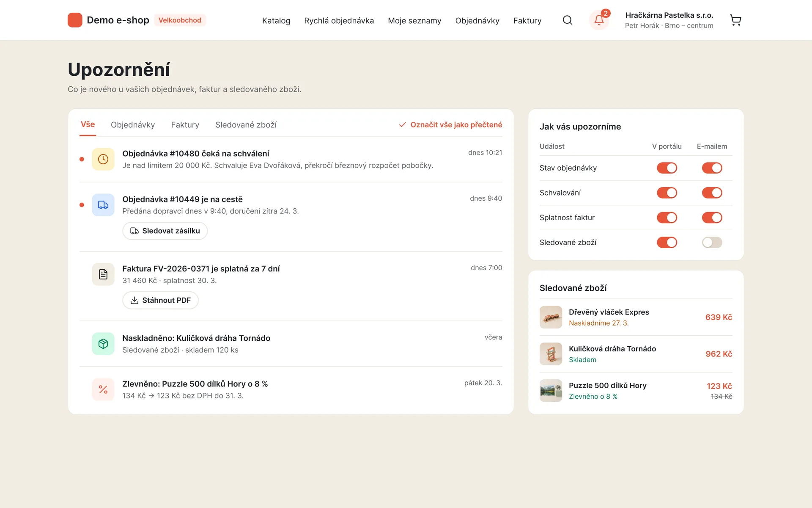812x508 pixels.
Task: Click the box icon of Naskladněno notification
Action: pyautogui.click(x=103, y=344)
